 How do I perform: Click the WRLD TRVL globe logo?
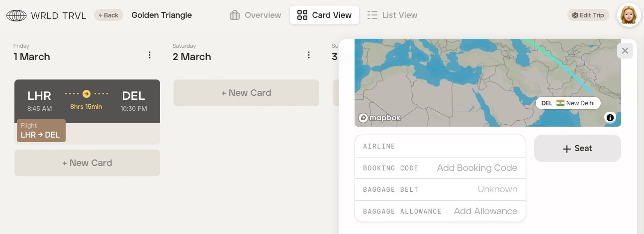click(x=16, y=15)
